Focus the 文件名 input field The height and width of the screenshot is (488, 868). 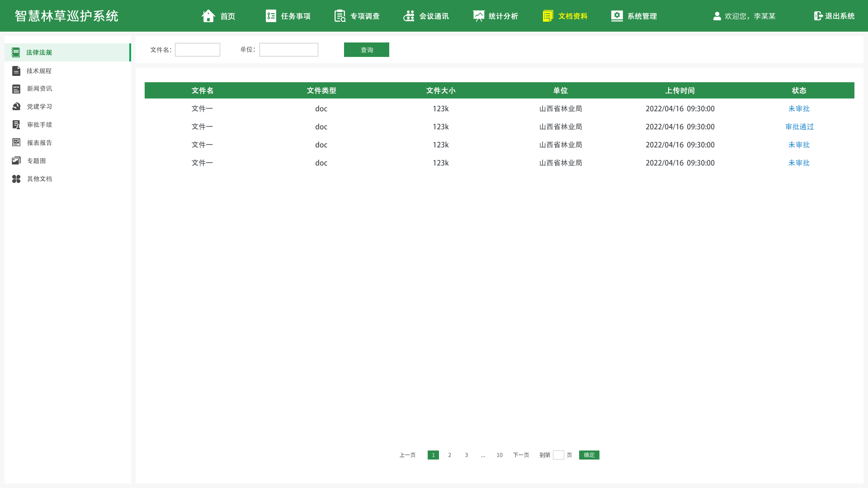pos(198,50)
